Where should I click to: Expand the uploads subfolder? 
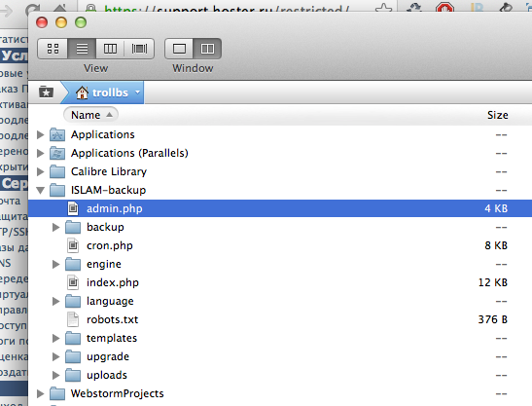tap(56, 375)
